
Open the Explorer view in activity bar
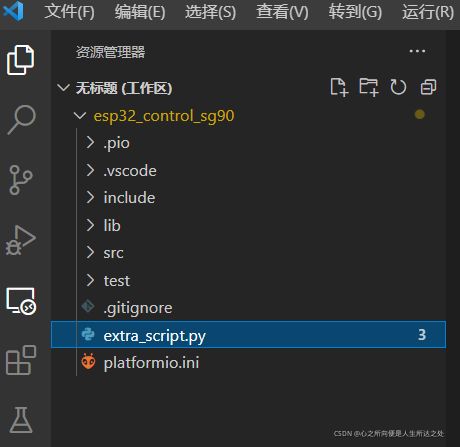[x=21, y=60]
